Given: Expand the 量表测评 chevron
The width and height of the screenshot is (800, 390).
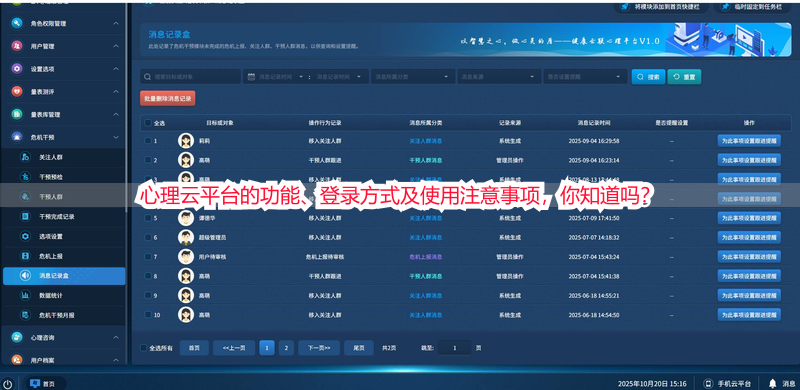Looking at the screenshot, I should point(116,91).
